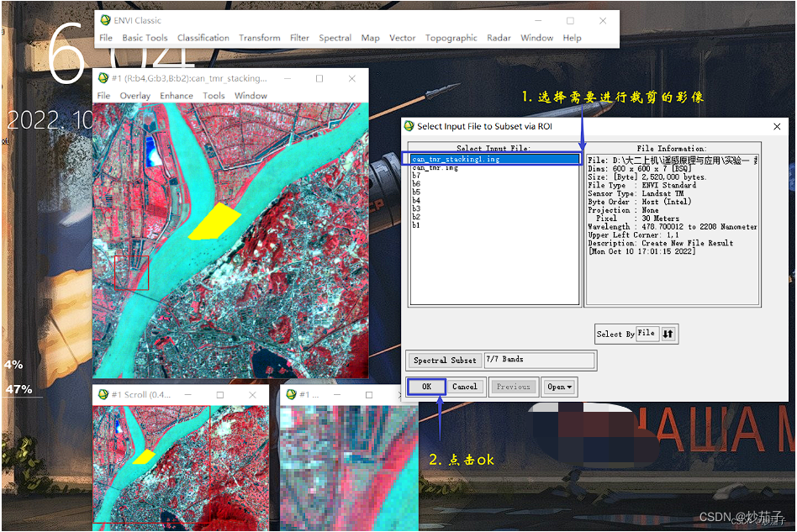
Task: Minimize the display #1 window
Action: (288, 79)
